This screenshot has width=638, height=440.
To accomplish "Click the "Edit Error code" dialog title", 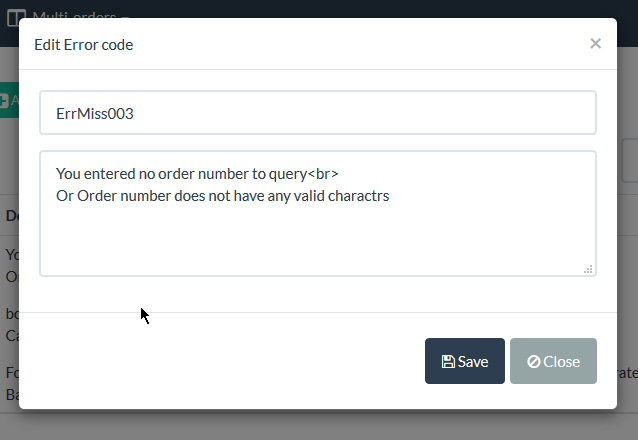I will coord(84,44).
